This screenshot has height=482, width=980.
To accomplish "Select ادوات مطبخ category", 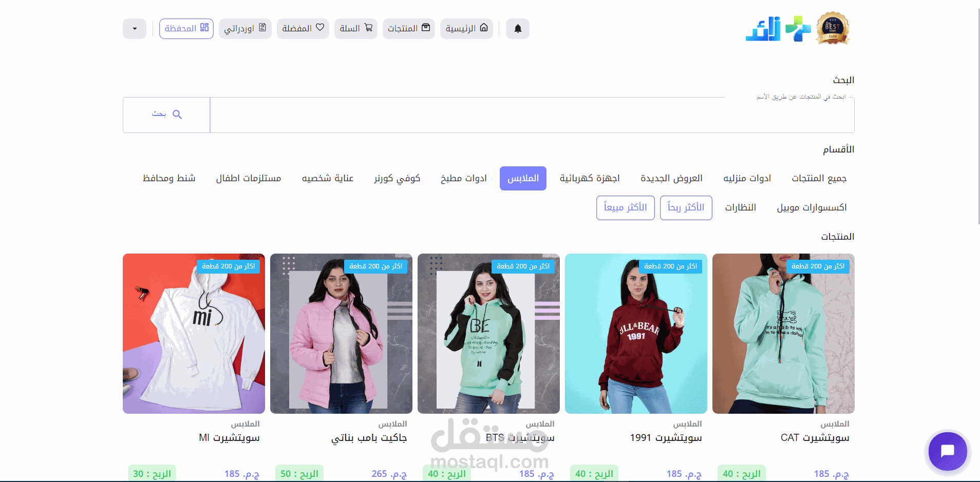I will [464, 178].
